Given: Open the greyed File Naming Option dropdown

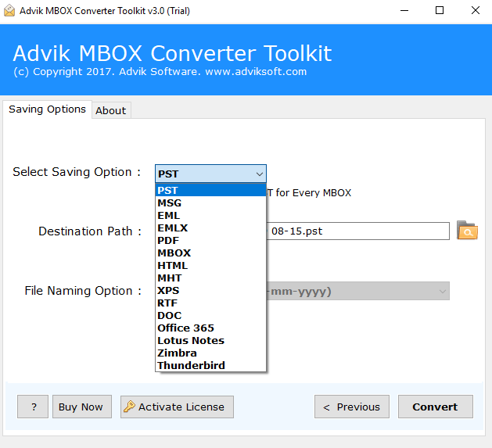Looking at the screenshot, I should click(x=357, y=291).
